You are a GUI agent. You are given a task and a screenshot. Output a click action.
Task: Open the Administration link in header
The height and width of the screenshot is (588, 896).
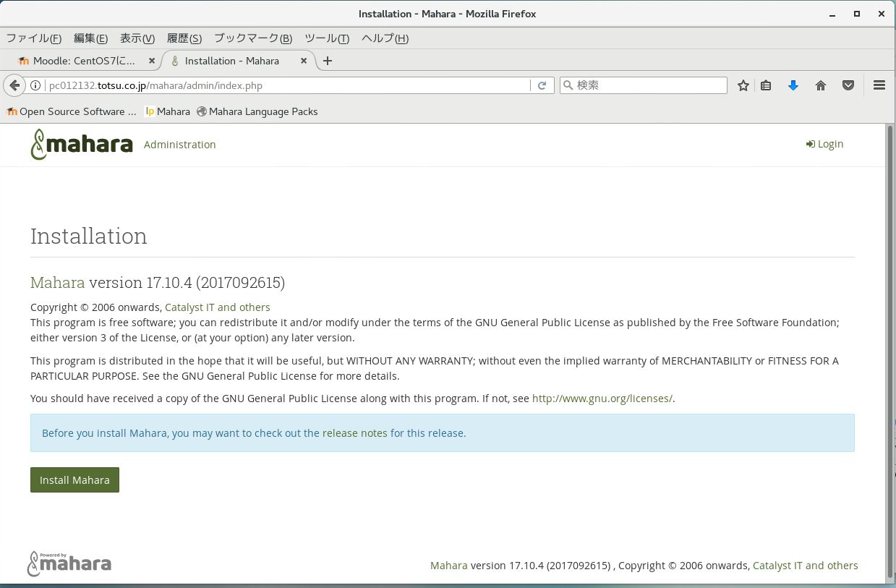point(179,145)
